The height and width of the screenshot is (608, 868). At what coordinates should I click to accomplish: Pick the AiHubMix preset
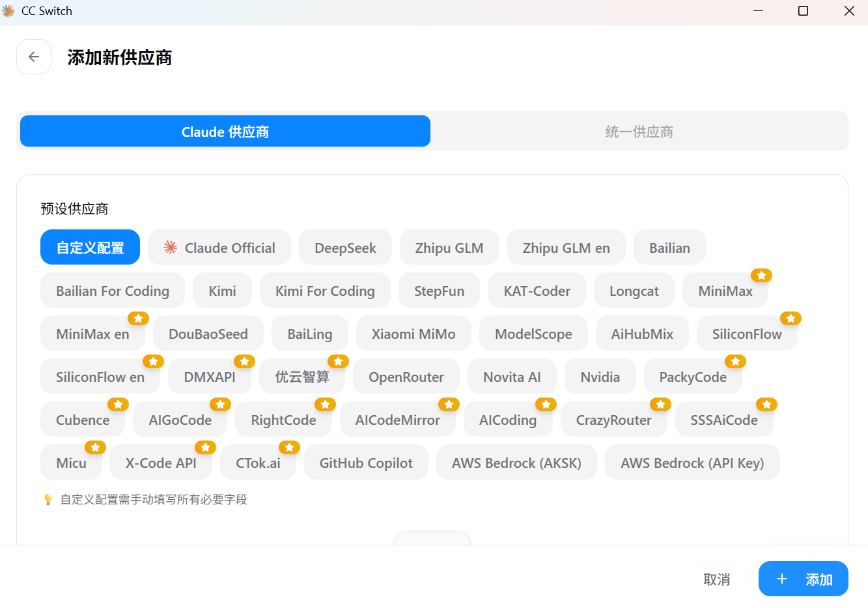(642, 333)
